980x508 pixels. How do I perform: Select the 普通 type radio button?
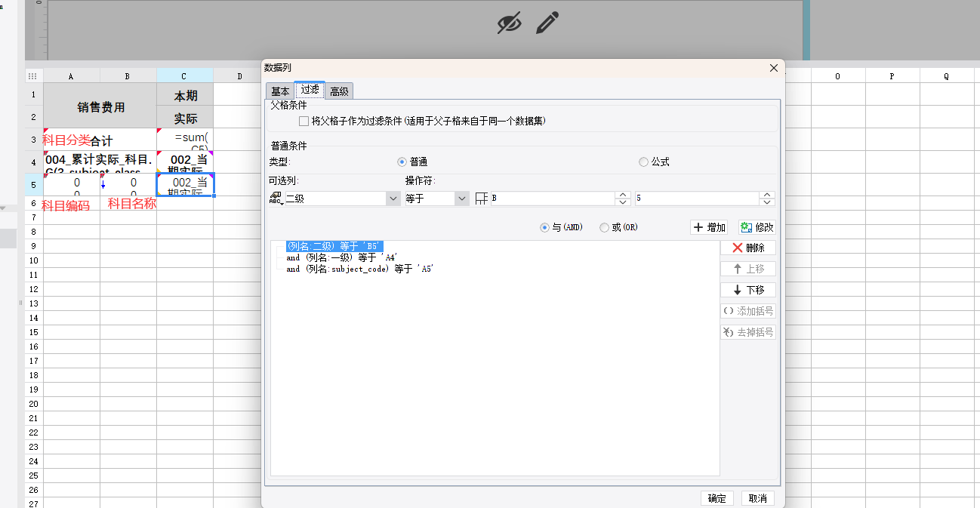(x=402, y=162)
